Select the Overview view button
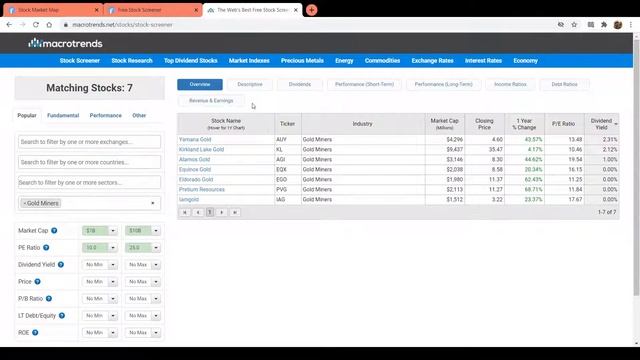This screenshot has width=640, height=360. [x=200, y=84]
